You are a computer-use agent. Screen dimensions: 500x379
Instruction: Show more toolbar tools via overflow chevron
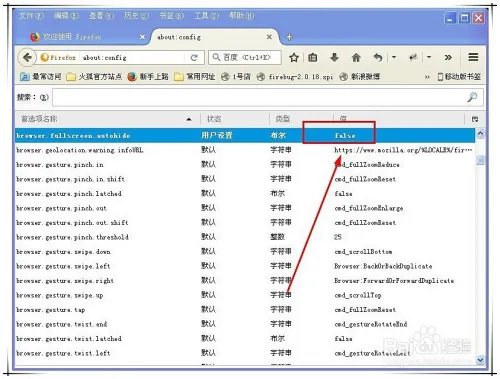pos(448,57)
